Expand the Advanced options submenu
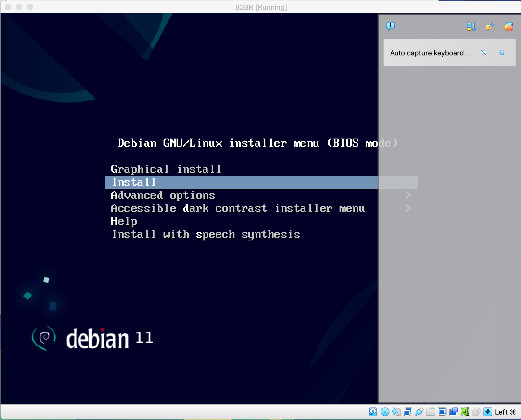The image size is (521, 420). tap(163, 195)
